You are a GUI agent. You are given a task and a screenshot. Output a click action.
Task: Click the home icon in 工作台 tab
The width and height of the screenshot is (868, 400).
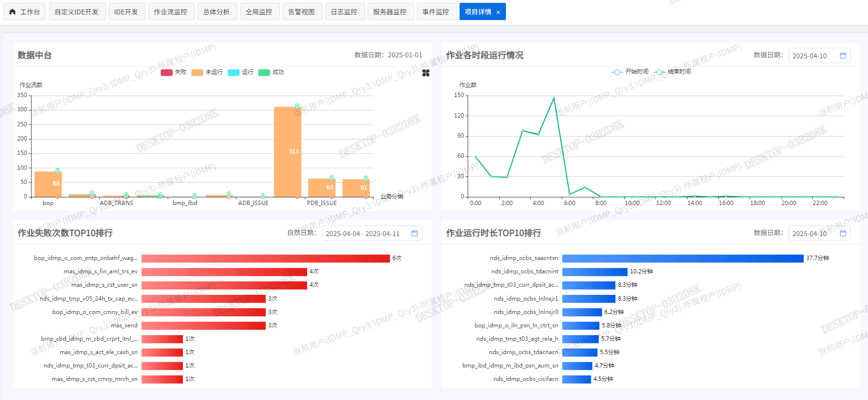tap(12, 11)
